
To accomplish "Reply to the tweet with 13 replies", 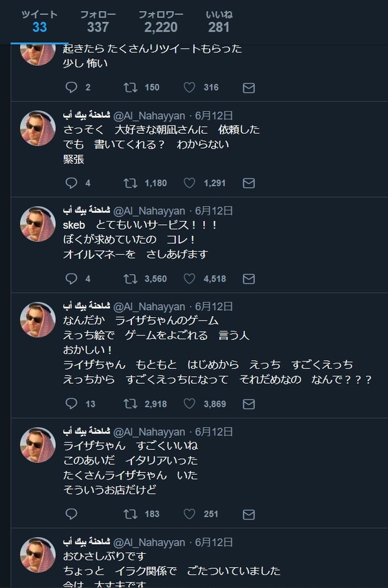I will (71, 404).
